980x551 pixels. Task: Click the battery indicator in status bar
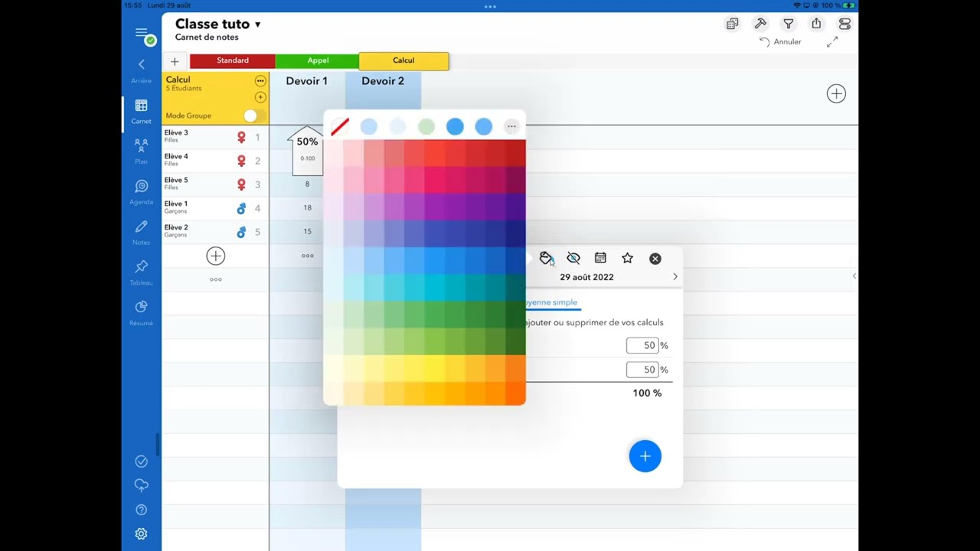point(849,5)
